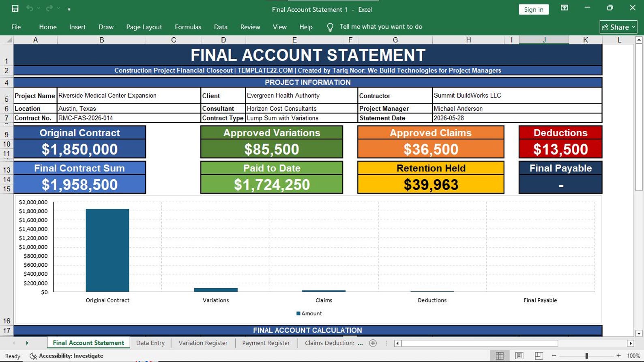Select column B header

(x=101, y=40)
